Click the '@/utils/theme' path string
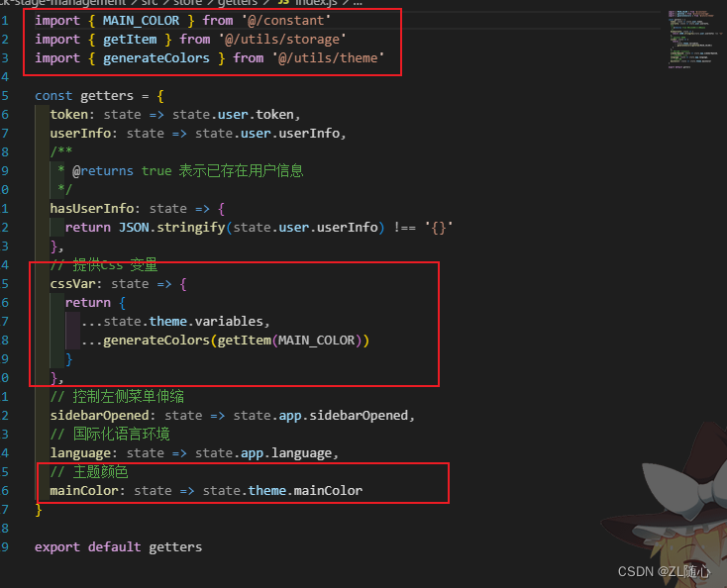 tap(328, 58)
